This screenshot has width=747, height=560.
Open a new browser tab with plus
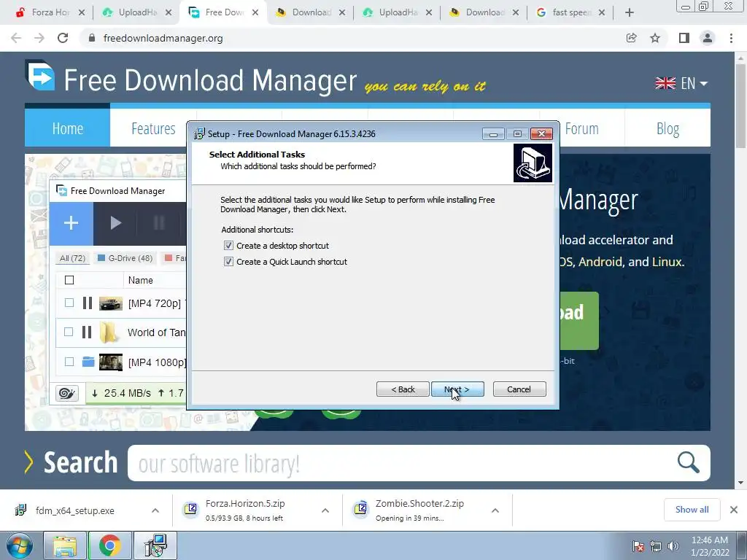630,13
